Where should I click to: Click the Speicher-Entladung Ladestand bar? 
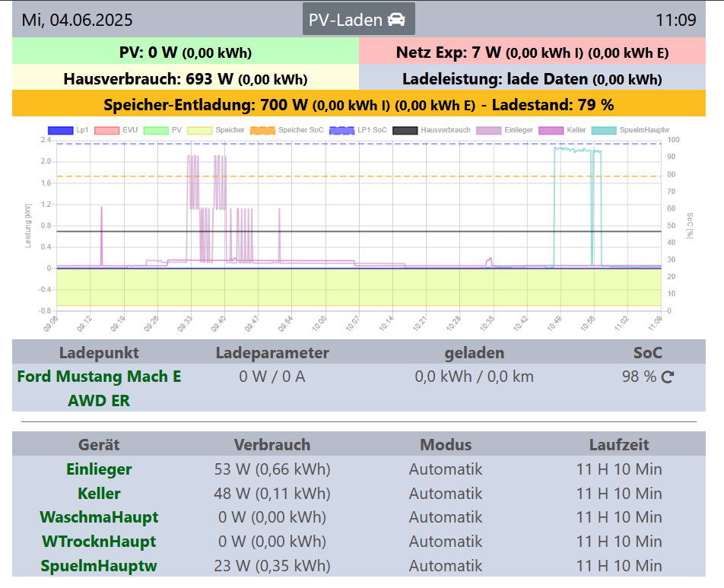coord(362,105)
